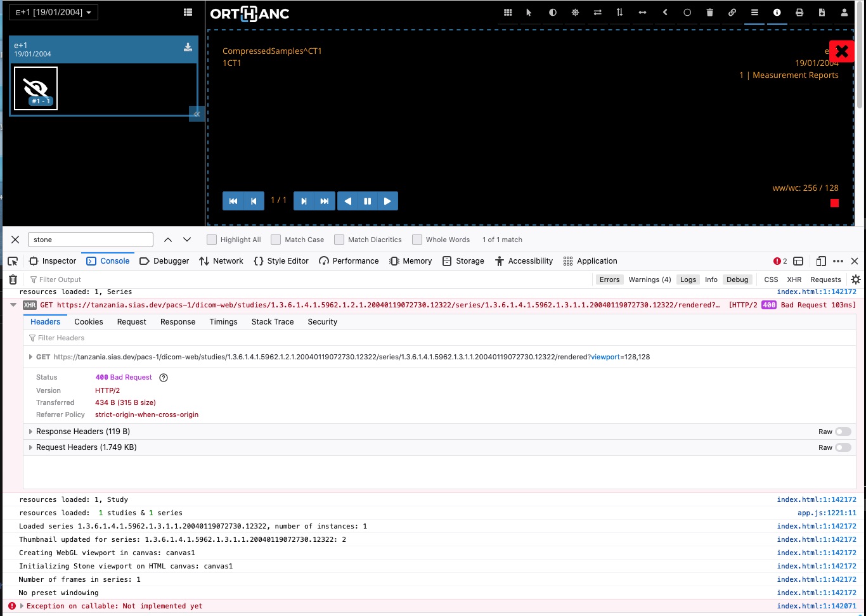Click the file download icon in toolbar
This screenshot has height=616, width=866.
tap(822, 13)
